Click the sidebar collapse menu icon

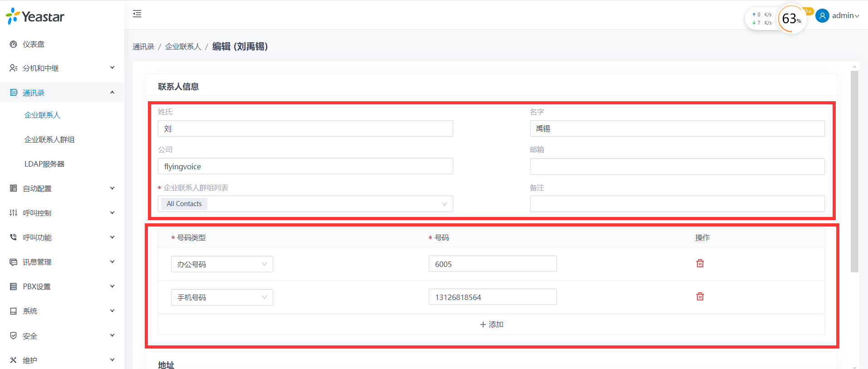(137, 14)
